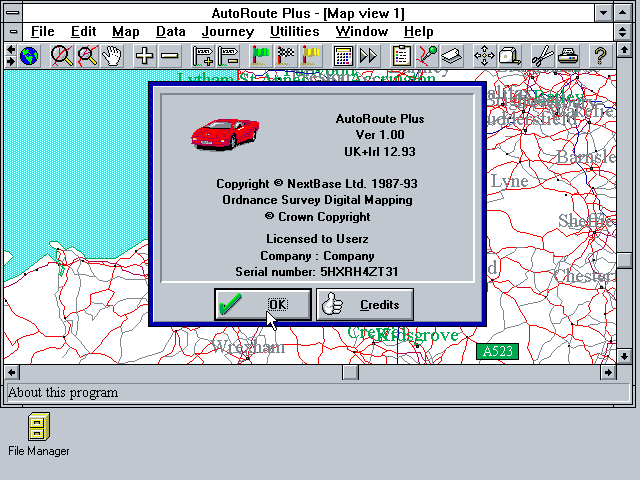Click the signpost with minus icon
Image resolution: width=640 pixels, height=480 pixels.
[x=228, y=56]
